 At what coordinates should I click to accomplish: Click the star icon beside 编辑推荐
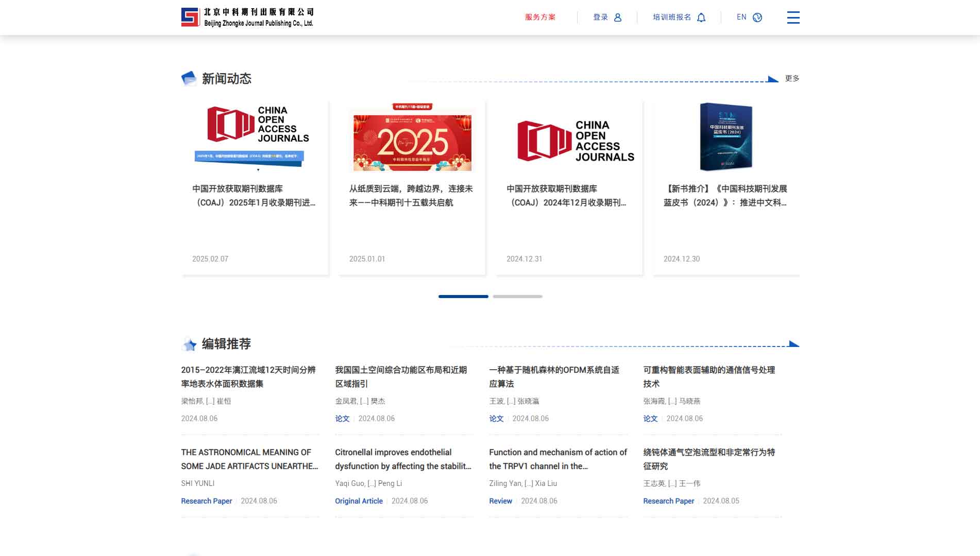189,344
